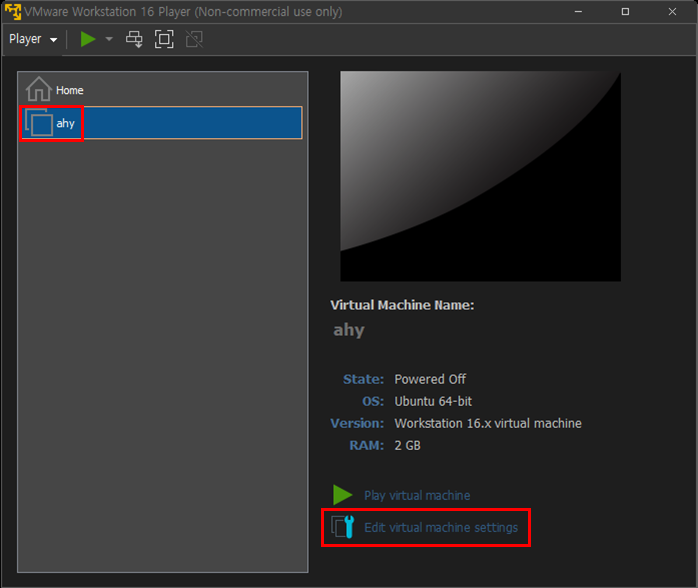The width and height of the screenshot is (698, 588).
Task: Select Home in the library list
Action: click(x=162, y=89)
